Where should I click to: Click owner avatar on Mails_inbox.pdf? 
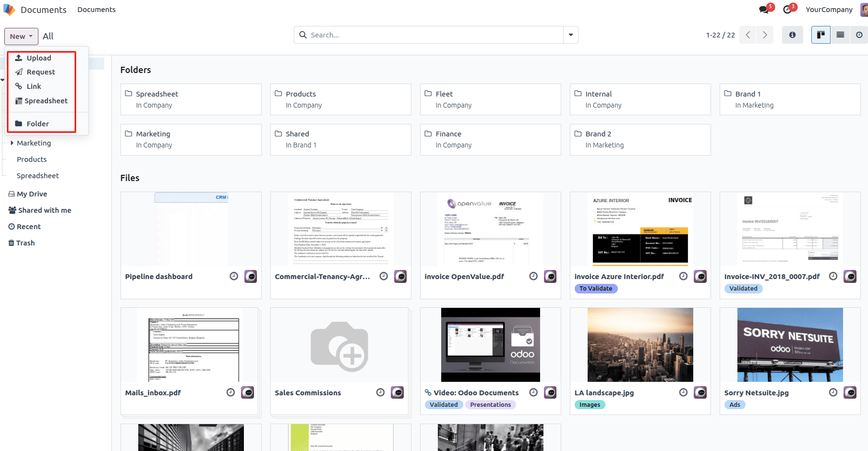(x=247, y=393)
